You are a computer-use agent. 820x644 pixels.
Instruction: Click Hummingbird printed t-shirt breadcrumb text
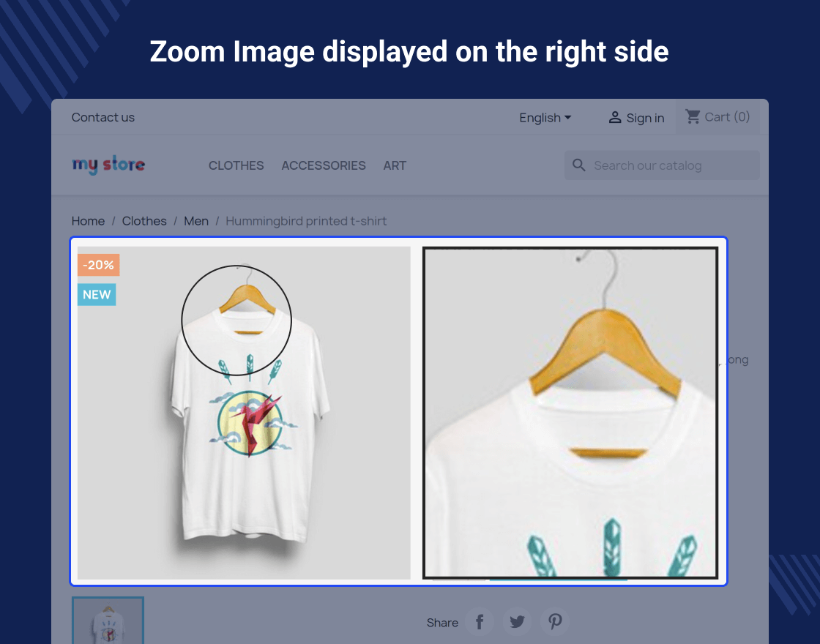click(306, 221)
